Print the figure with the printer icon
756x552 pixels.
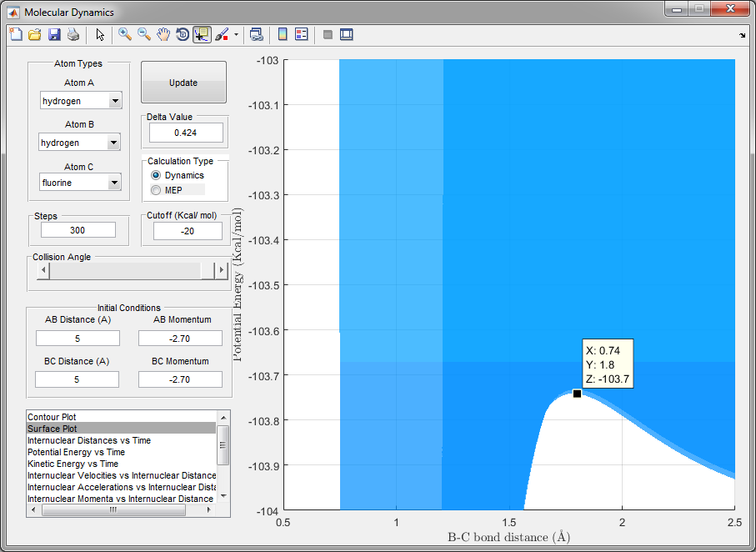pos(73,34)
